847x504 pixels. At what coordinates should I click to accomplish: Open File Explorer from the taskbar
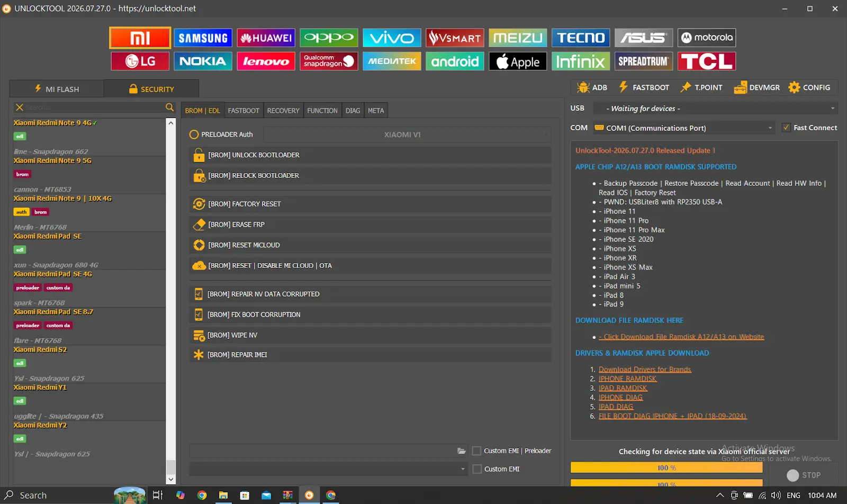click(x=223, y=496)
